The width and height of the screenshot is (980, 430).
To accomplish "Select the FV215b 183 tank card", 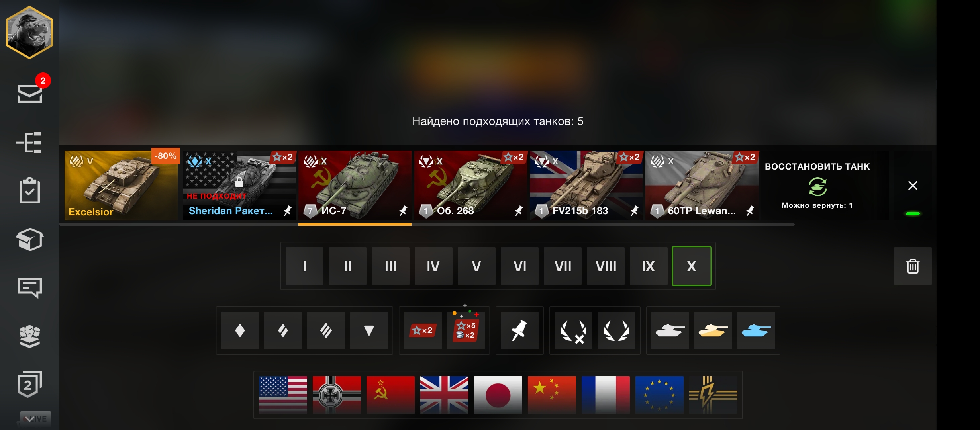I will [x=586, y=185].
